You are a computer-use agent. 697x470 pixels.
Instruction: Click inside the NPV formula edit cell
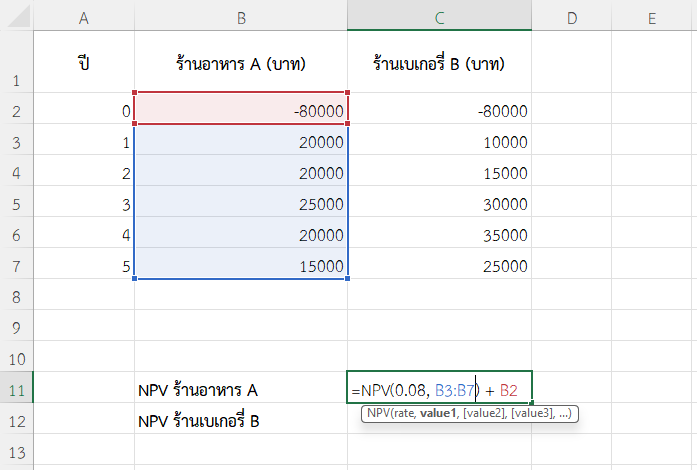tap(439, 387)
